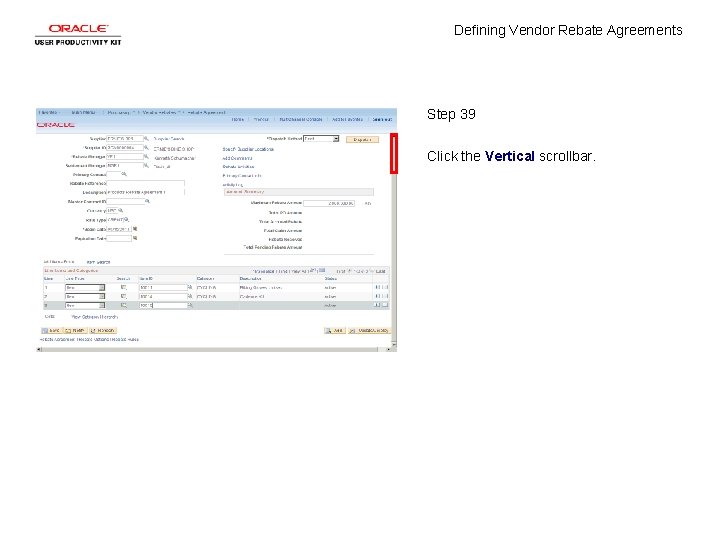
Task: Click the Activity Log link
Action: 233,185
